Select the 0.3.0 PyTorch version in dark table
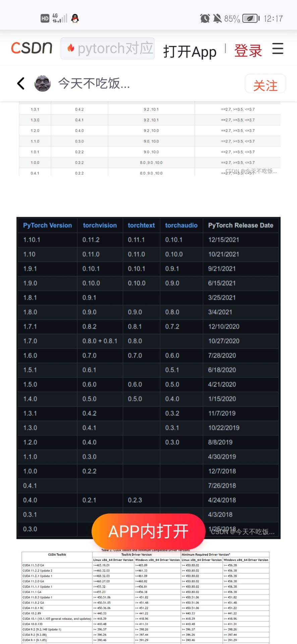This screenshot has width=297, height=644. [x=30, y=529]
